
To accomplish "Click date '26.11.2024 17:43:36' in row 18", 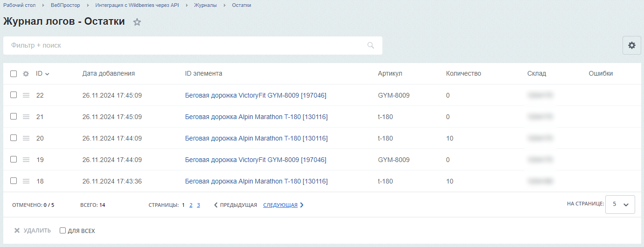I will coord(112,181).
